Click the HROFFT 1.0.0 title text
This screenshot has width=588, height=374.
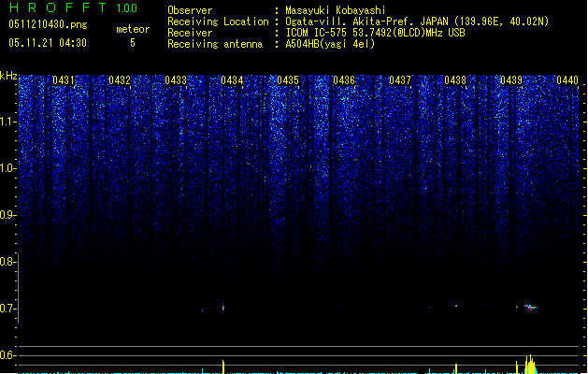tap(74, 7)
